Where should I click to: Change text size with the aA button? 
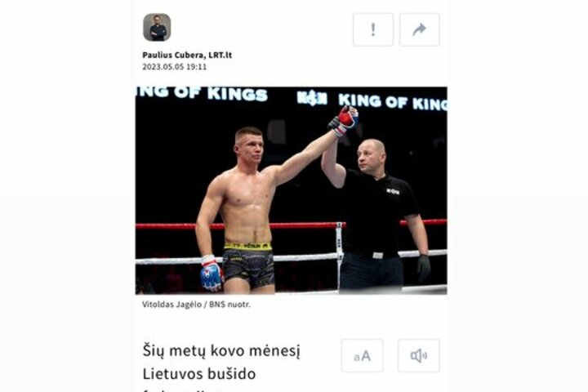[x=362, y=355]
